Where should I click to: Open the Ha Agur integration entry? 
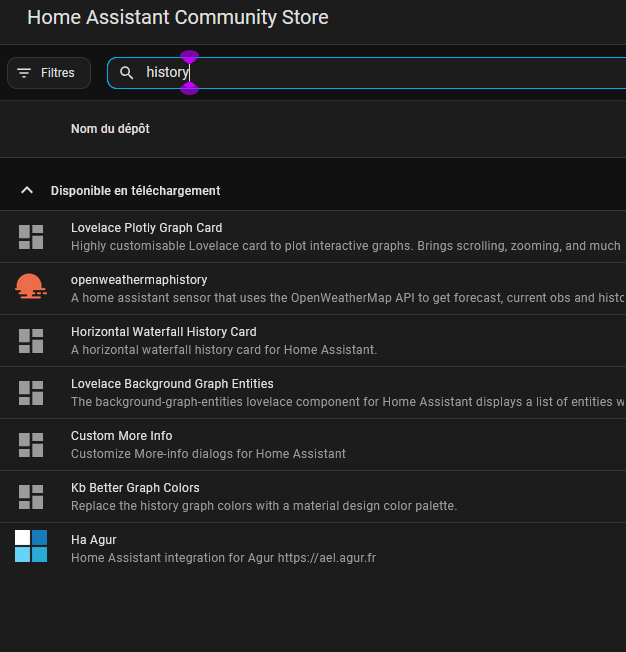(313, 548)
